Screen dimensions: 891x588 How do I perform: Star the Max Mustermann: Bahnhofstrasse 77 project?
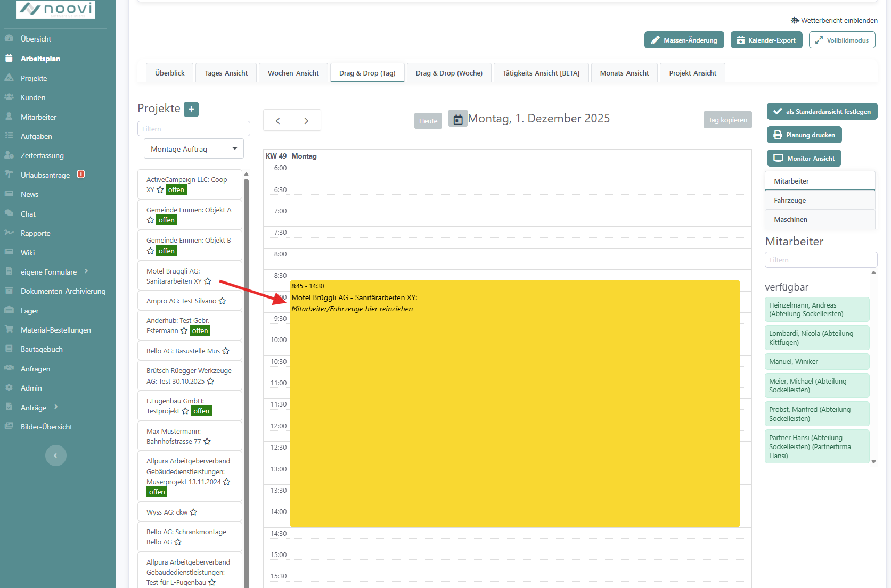[207, 441]
